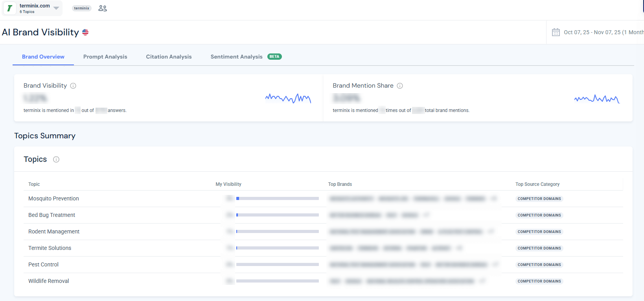Viewport: 644px width, 301px height.
Task: Click the US flag icon
Action: point(85,32)
